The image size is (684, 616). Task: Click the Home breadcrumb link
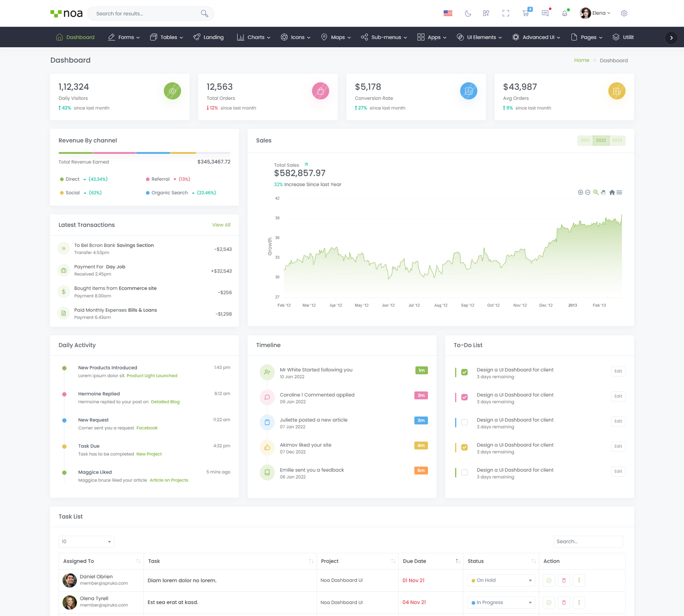581,60
